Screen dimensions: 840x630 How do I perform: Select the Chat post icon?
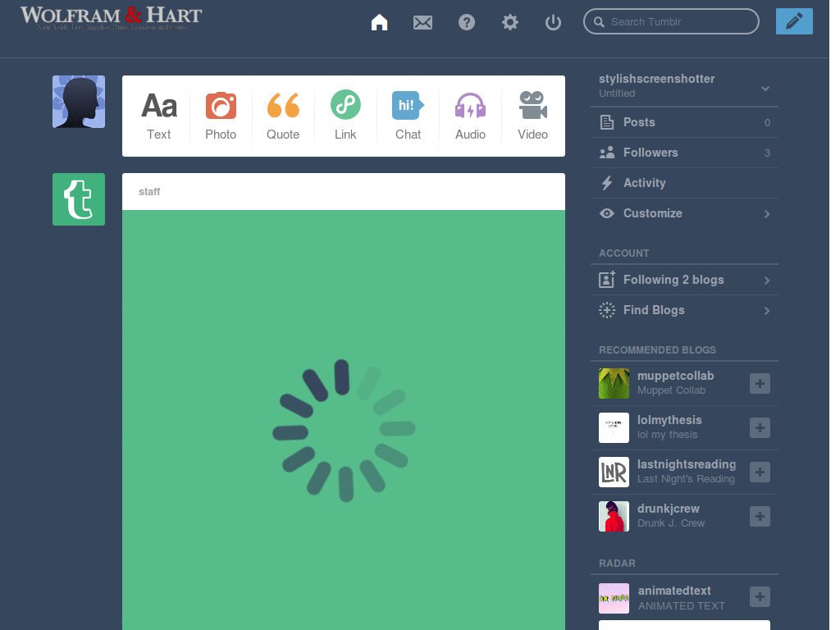408,105
